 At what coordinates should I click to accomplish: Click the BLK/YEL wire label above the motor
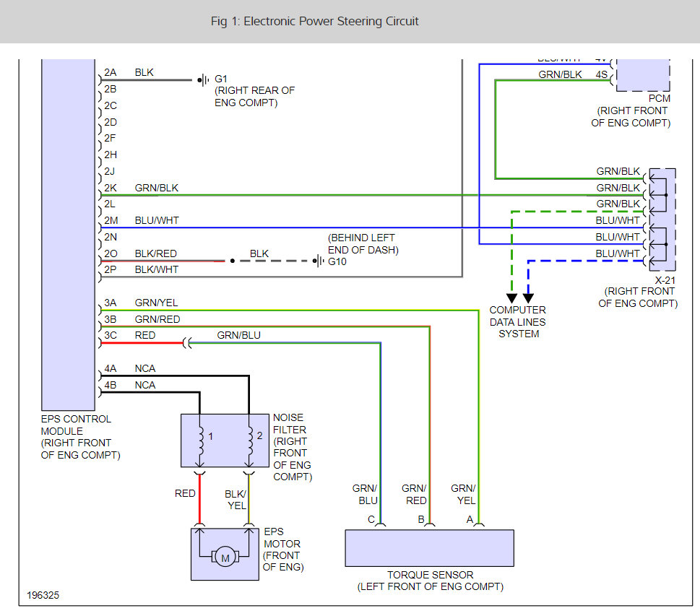236,500
